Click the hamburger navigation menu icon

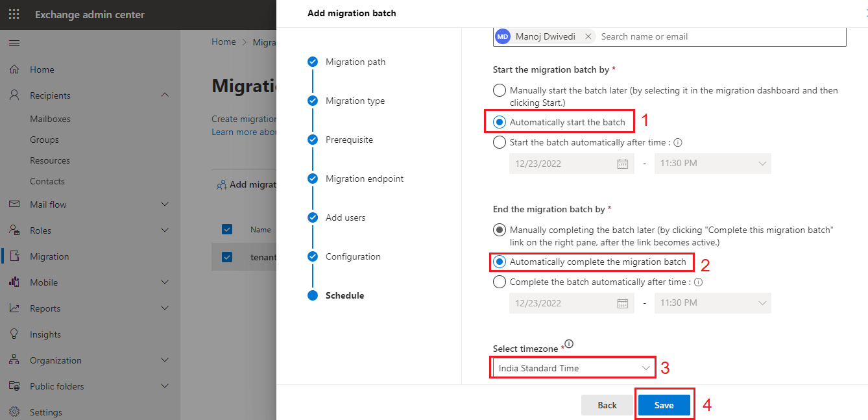coord(14,43)
